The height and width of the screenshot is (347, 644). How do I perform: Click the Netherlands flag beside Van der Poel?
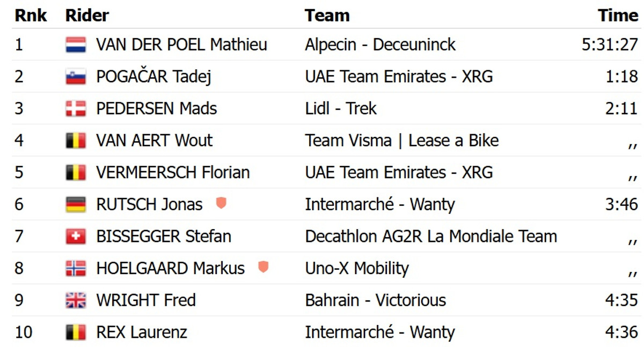coord(76,45)
